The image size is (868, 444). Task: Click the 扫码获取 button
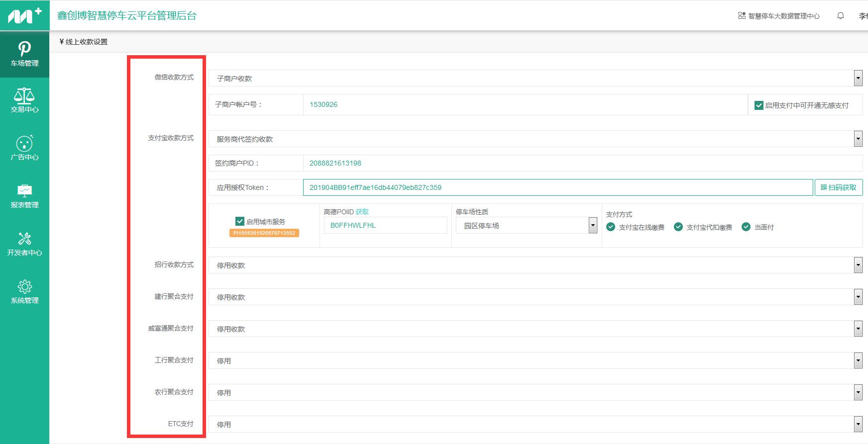click(838, 187)
